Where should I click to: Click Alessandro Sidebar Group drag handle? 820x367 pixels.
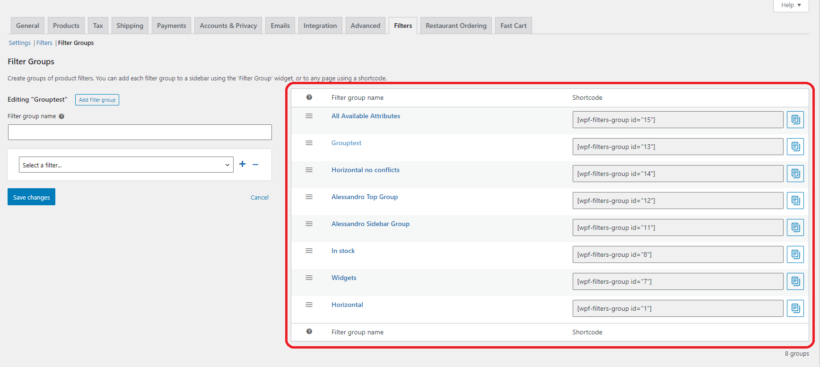309,224
